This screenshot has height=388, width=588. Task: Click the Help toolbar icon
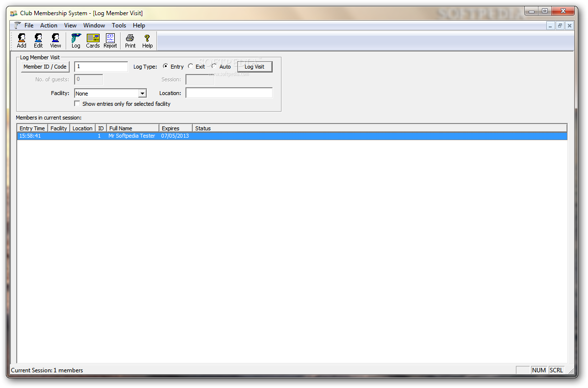pyautogui.click(x=148, y=41)
